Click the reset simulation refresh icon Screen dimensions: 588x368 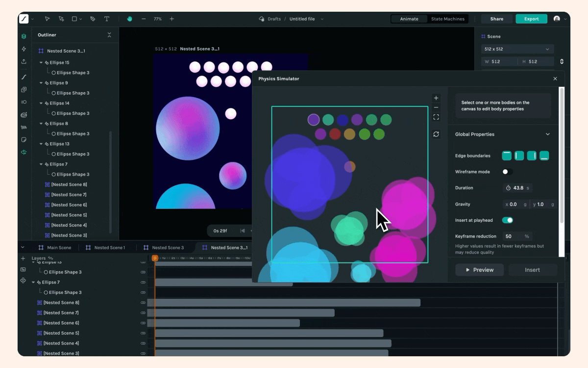click(x=436, y=134)
